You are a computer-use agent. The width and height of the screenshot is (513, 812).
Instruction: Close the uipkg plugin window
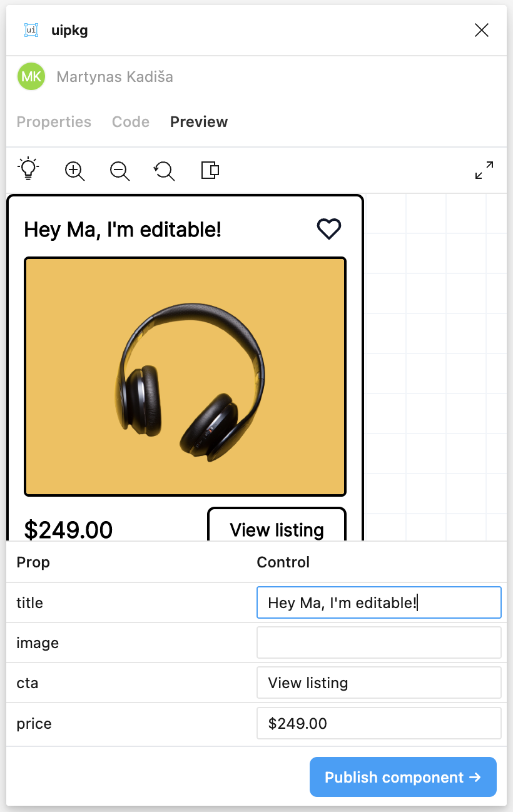[x=482, y=30]
